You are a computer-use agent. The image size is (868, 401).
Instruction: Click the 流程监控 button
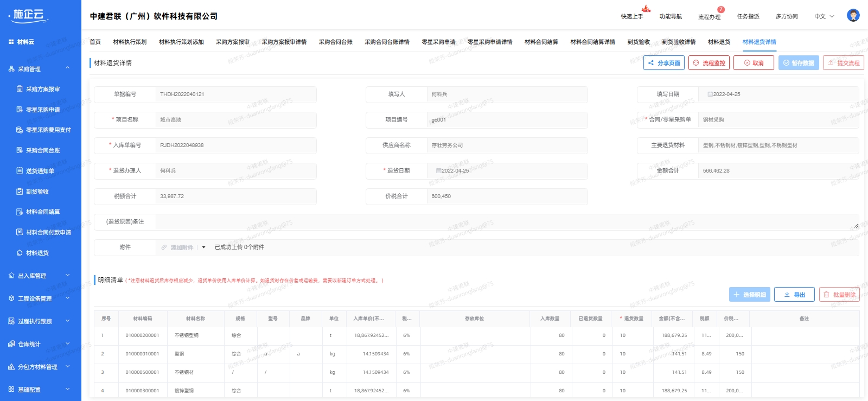pos(709,63)
